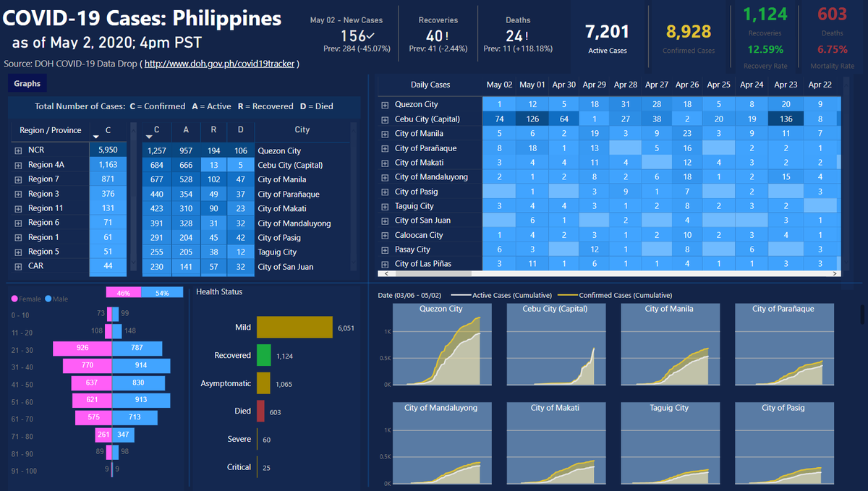Viewport: 868px width, 491px height.
Task: Select the May 02 date column header
Action: 499,85
